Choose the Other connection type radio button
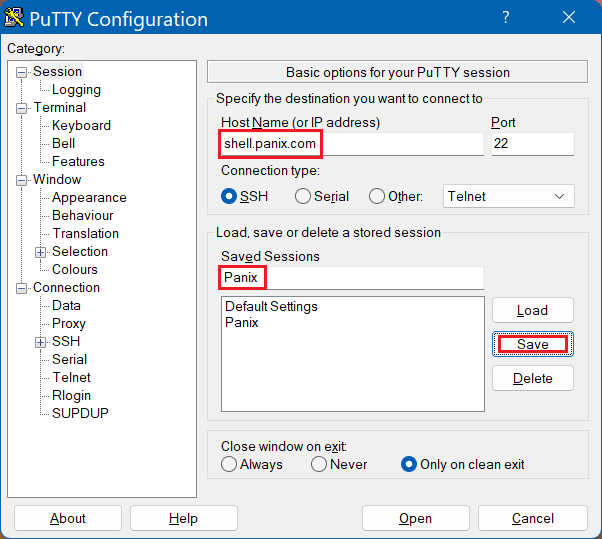 [377, 197]
